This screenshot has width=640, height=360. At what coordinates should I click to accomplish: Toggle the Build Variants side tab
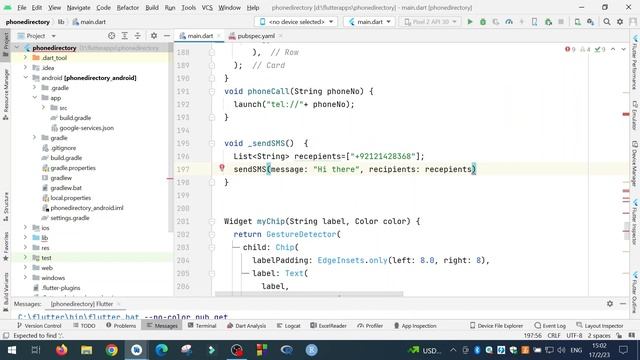(6, 292)
